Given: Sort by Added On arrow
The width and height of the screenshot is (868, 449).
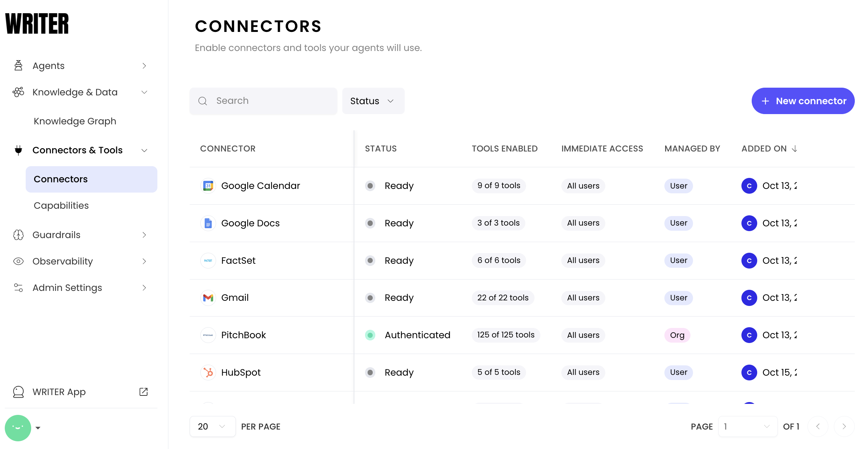Looking at the screenshot, I should pyautogui.click(x=795, y=149).
